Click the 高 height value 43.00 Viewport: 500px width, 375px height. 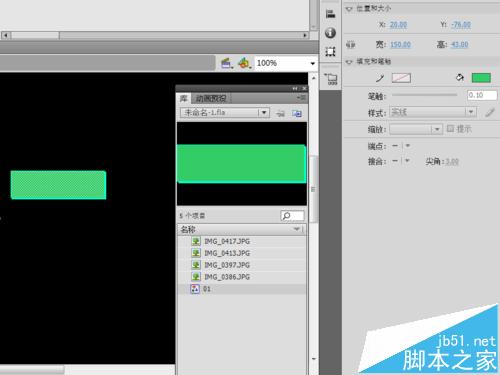[460, 45]
